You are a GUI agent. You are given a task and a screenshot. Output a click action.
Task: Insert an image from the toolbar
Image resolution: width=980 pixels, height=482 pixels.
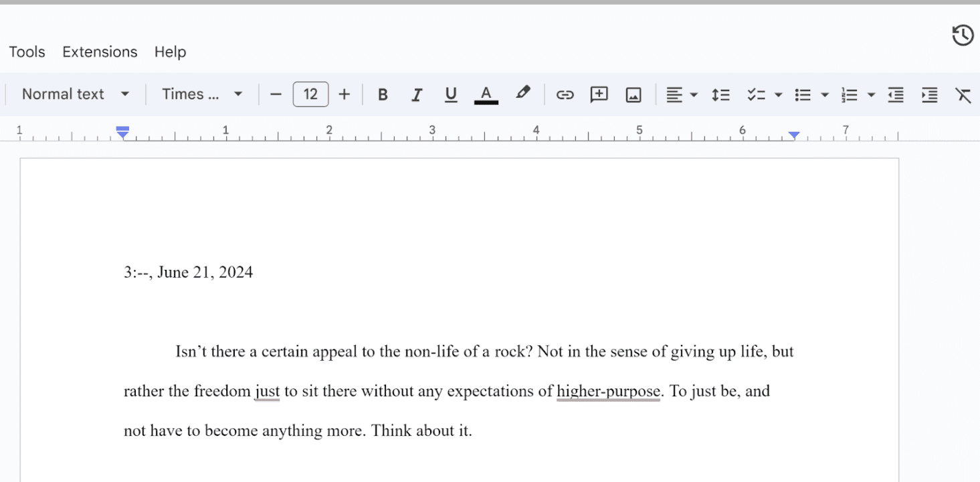(633, 95)
